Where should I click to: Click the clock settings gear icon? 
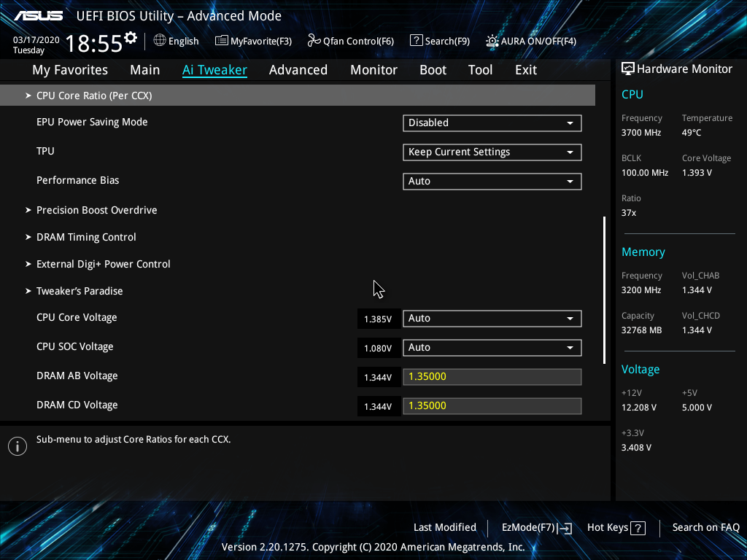pos(131,38)
